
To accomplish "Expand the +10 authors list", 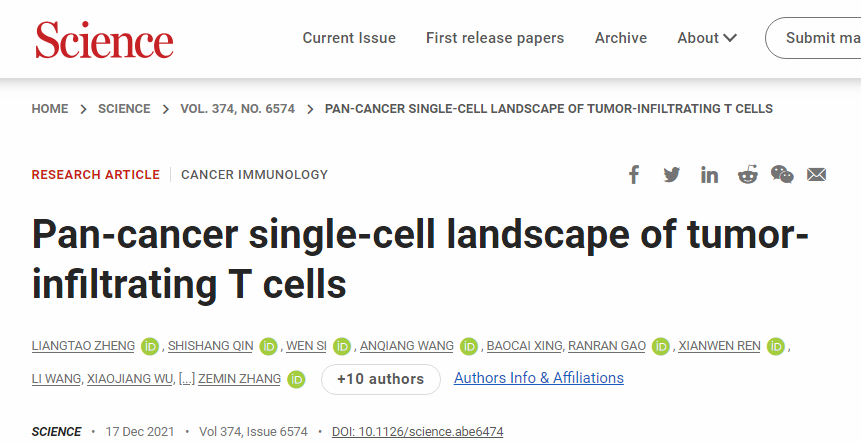I will 380,379.
